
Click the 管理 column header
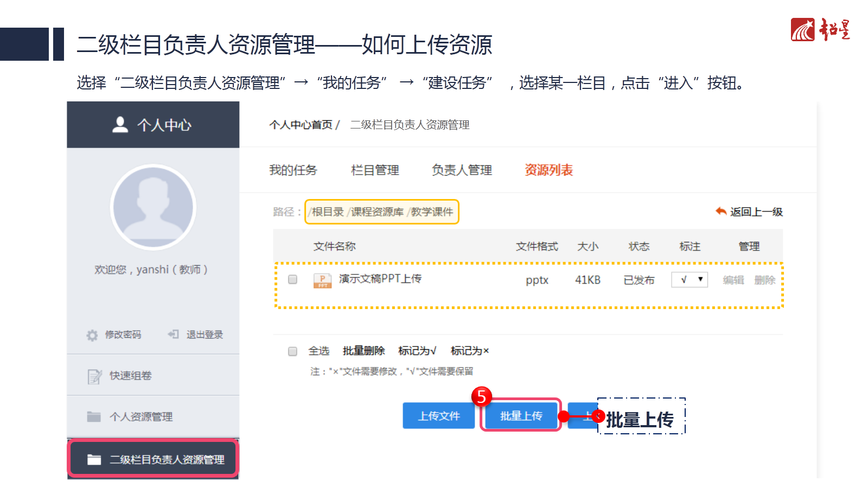click(749, 246)
